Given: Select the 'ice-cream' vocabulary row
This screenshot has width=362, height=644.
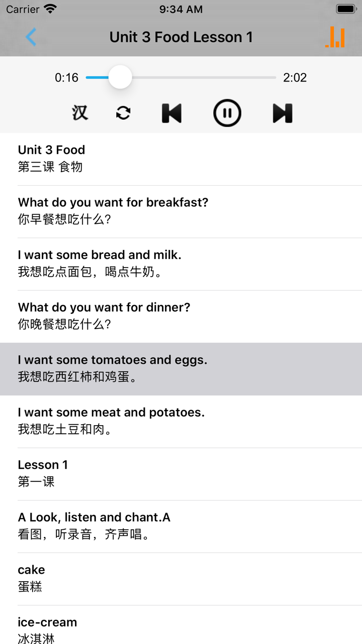Looking at the screenshot, I should [x=181, y=629].
